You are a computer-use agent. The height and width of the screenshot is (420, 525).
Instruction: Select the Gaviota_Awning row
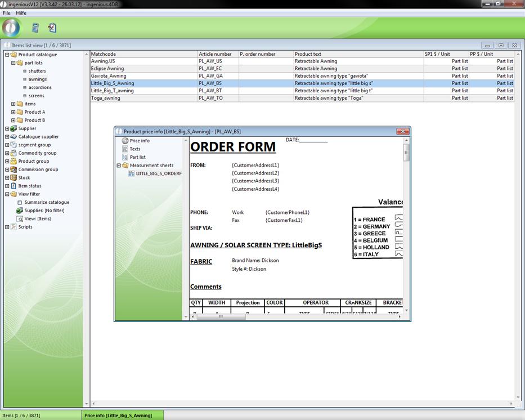(109, 76)
